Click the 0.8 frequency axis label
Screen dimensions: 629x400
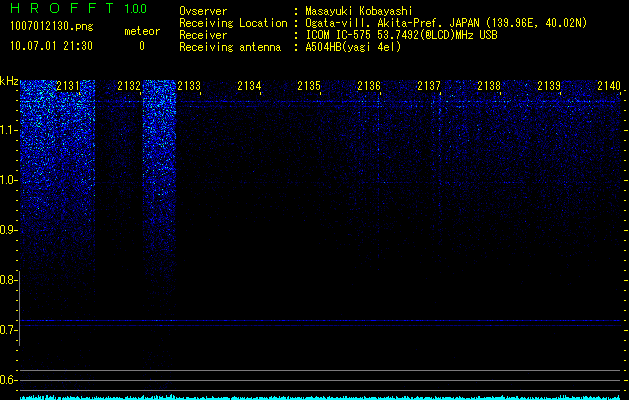coord(8,280)
